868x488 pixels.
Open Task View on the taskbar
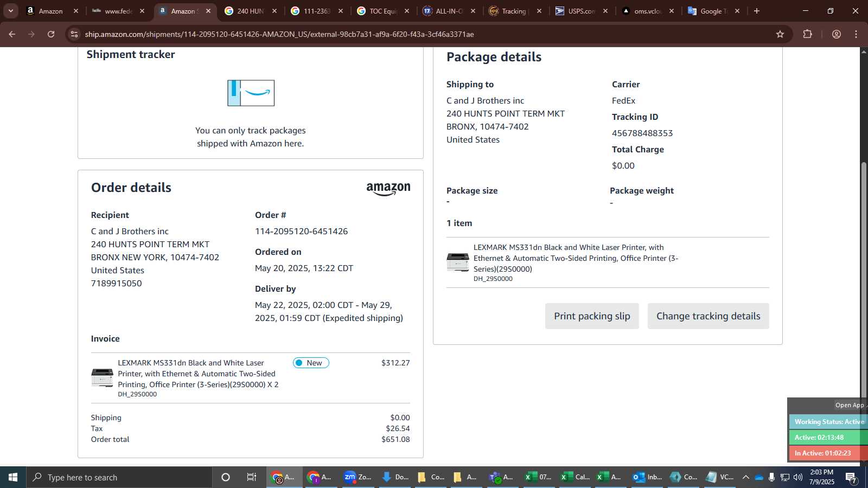coord(252,477)
